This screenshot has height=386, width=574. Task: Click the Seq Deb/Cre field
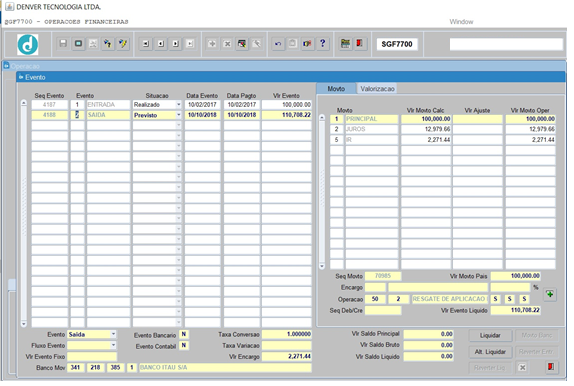click(x=383, y=311)
